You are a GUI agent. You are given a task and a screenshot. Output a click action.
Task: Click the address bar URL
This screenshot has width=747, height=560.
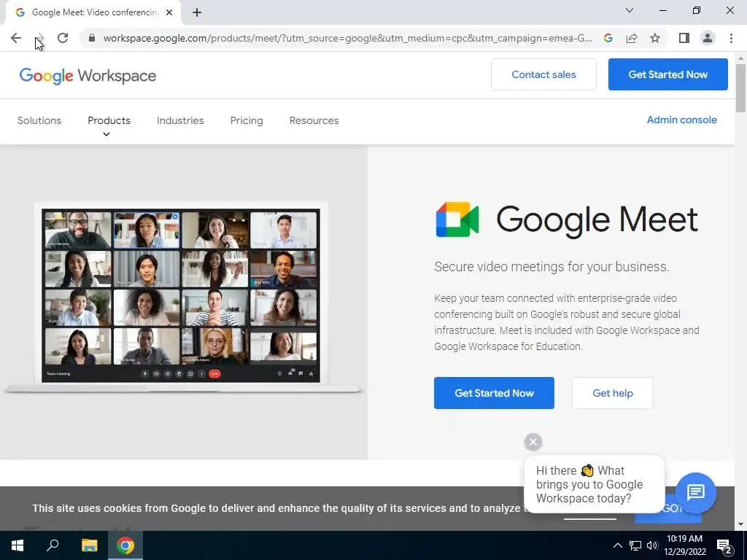(x=347, y=38)
